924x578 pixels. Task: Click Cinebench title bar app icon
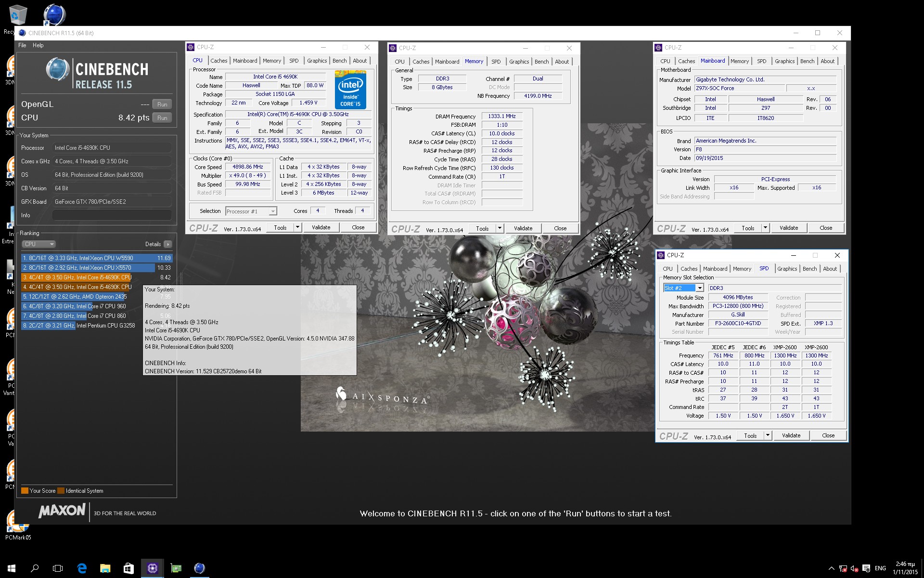(x=22, y=33)
